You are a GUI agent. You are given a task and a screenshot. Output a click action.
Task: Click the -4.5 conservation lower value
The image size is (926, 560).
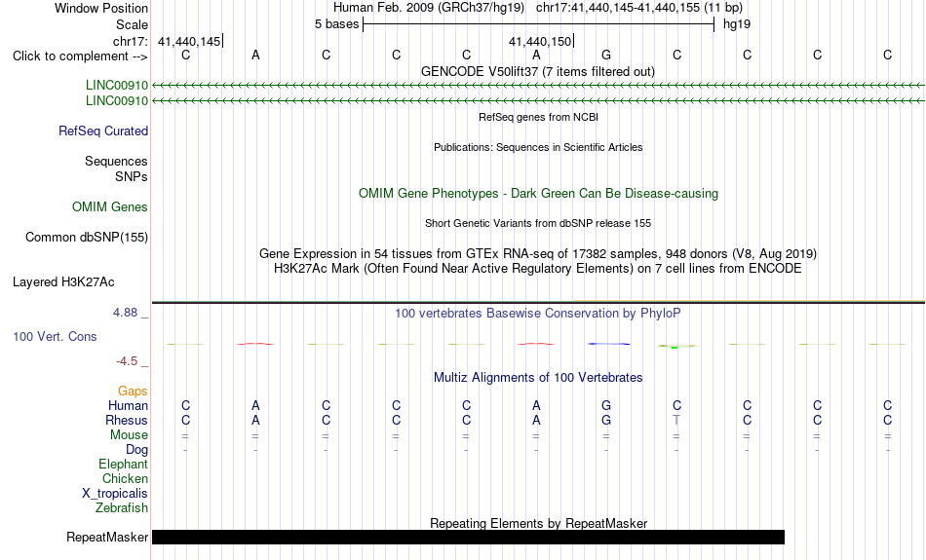click(127, 361)
